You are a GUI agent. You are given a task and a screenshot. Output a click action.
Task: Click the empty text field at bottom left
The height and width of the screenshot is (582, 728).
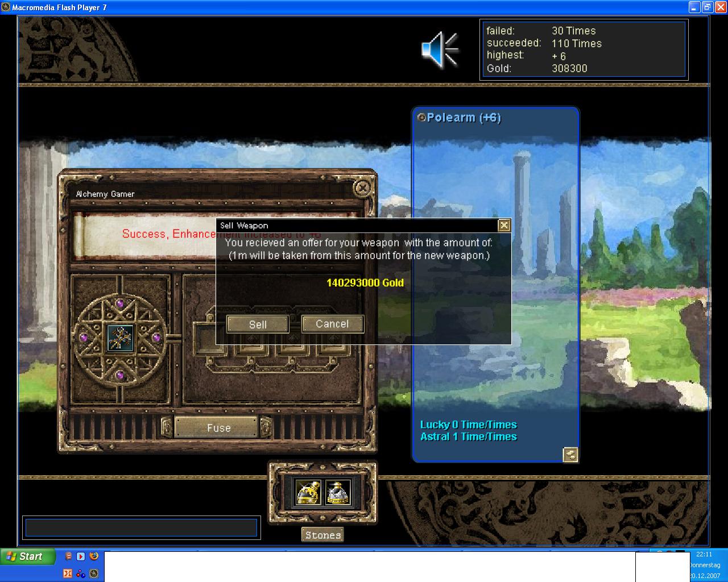[141, 527]
